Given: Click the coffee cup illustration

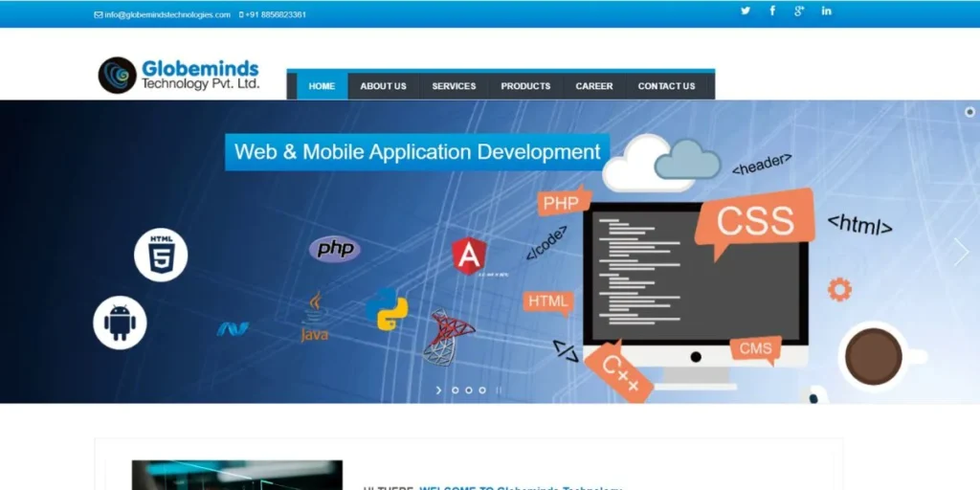Looking at the screenshot, I should 880,357.
